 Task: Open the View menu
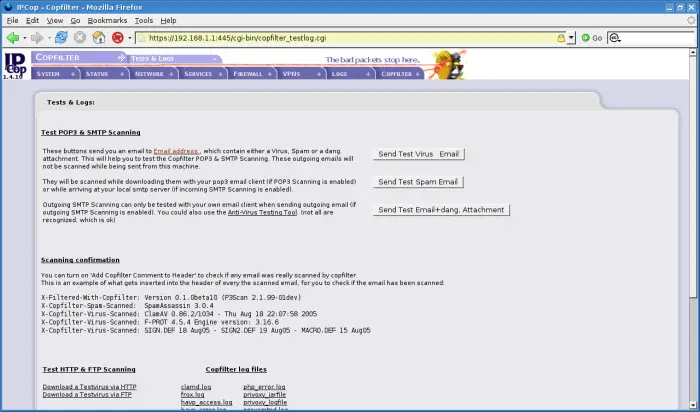pyautogui.click(x=55, y=21)
